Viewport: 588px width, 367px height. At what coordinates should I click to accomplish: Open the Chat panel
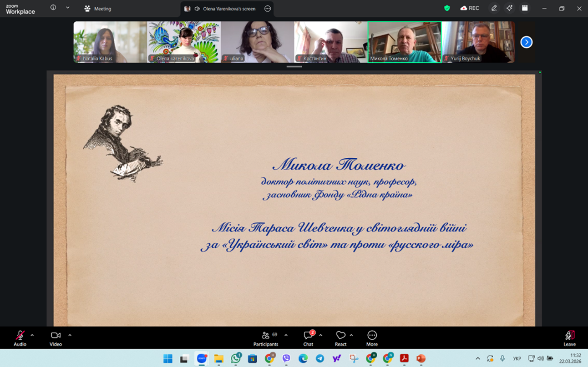click(308, 337)
